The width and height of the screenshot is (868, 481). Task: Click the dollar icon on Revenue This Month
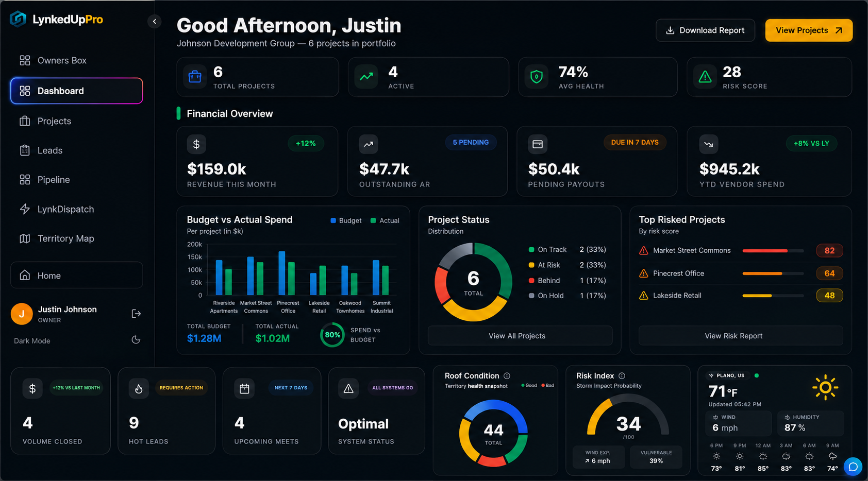coord(196,144)
